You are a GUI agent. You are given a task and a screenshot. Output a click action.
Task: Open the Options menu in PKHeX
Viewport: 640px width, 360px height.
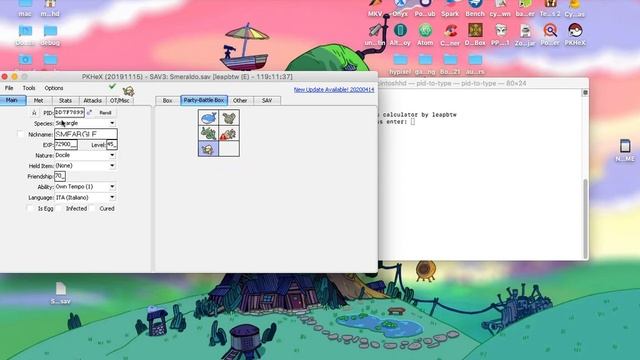(54, 88)
